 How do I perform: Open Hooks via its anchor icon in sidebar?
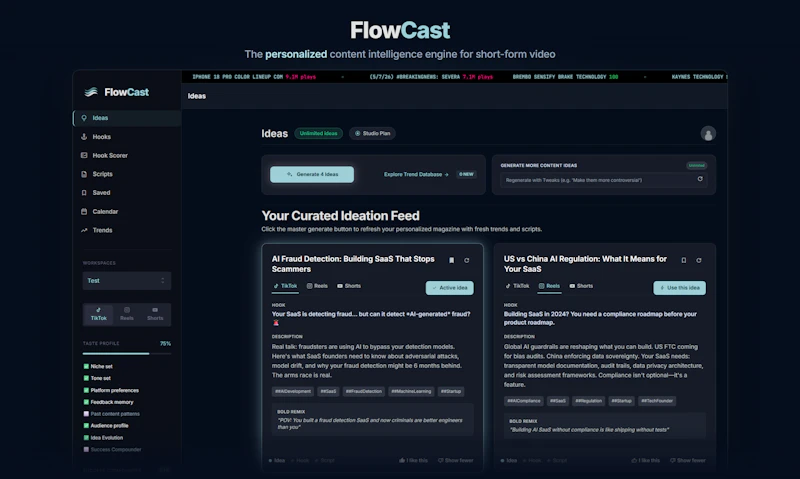click(84, 137)
